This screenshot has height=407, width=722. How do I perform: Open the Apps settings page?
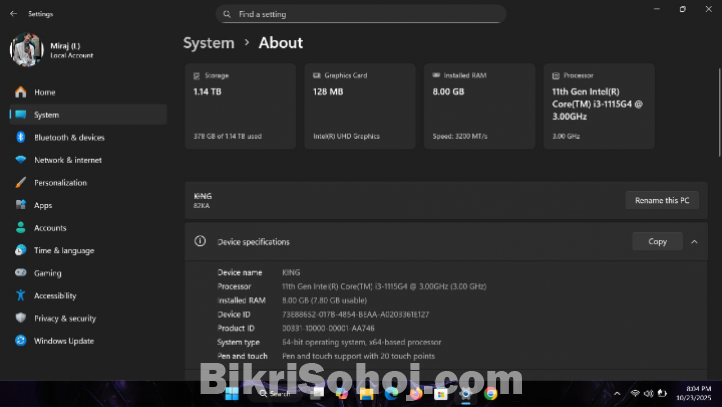(x=88, y=205)
